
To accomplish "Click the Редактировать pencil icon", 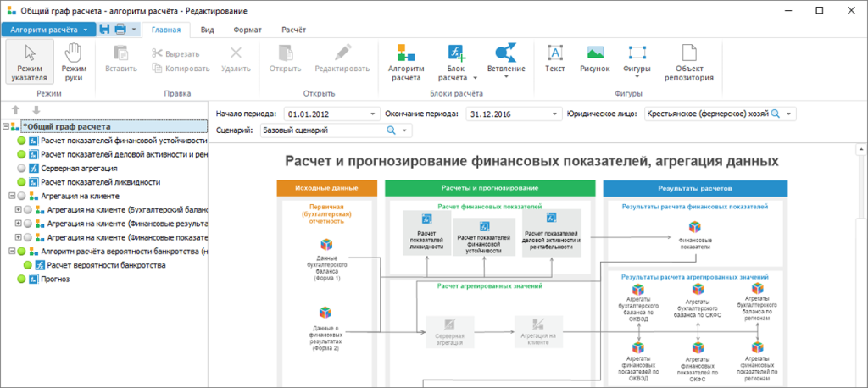I will coord(342,53).
